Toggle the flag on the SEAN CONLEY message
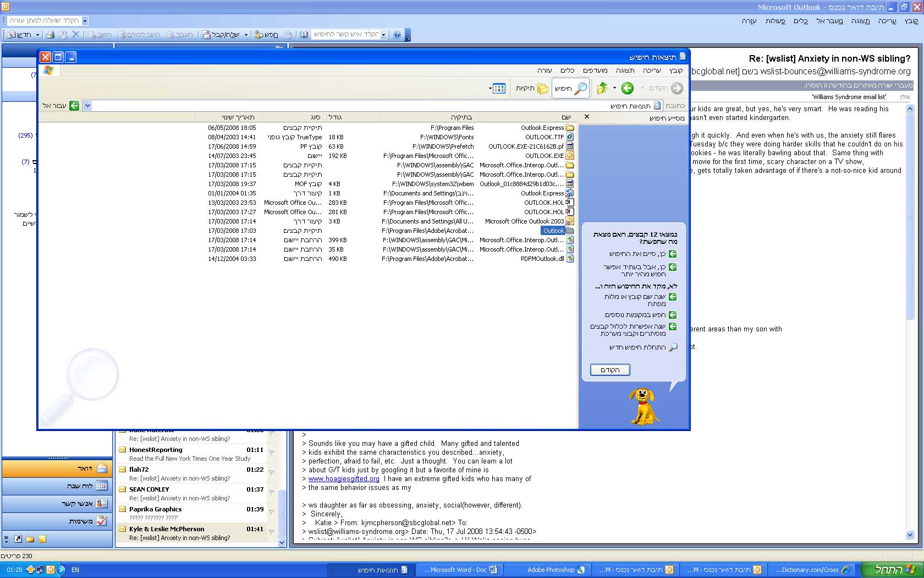Viewport: 924px width, 578px height. coord(272,493)
